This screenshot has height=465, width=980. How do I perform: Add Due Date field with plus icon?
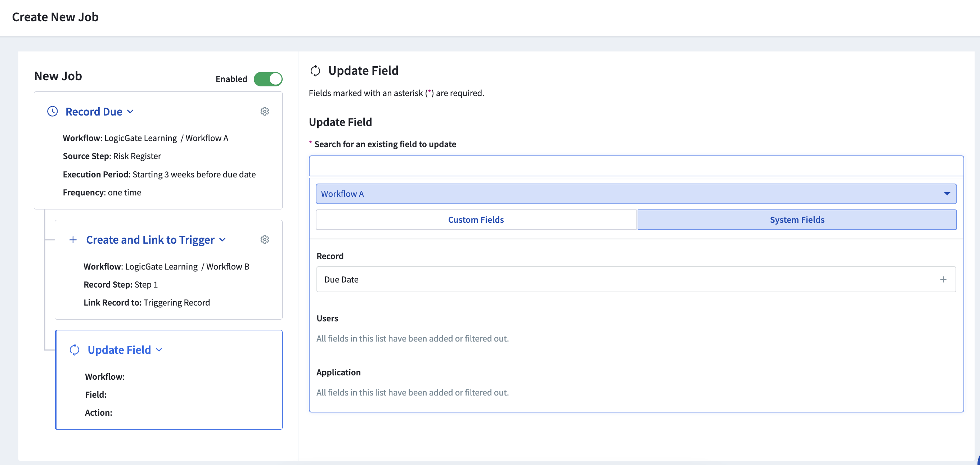[x=943, y=279]
